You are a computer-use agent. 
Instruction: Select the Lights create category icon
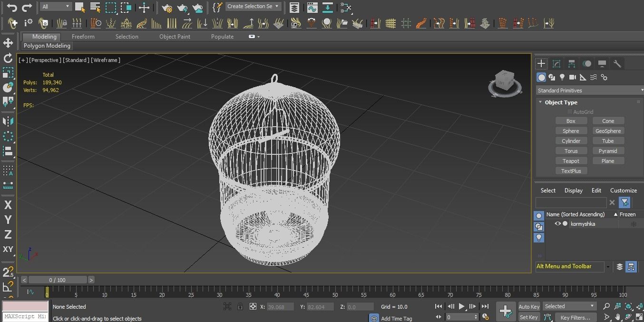tap(562, 77)
